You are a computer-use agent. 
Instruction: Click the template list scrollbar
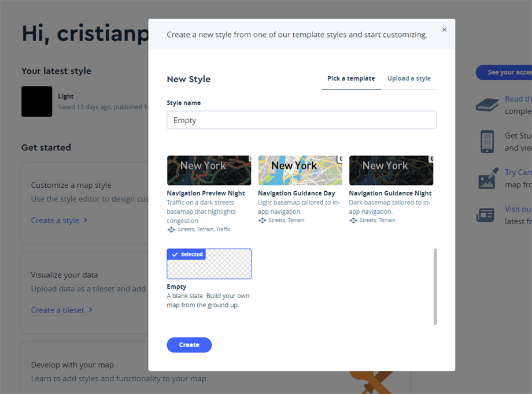pos(435,287)
